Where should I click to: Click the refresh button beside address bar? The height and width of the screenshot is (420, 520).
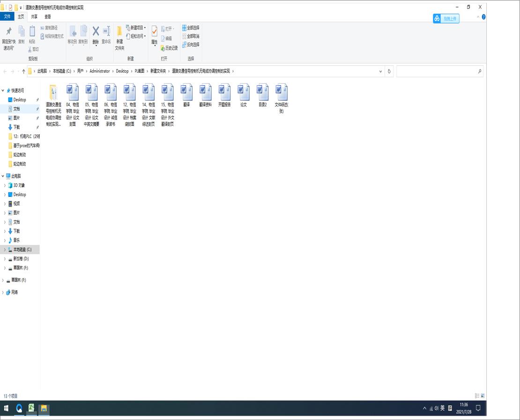[389, 71]
